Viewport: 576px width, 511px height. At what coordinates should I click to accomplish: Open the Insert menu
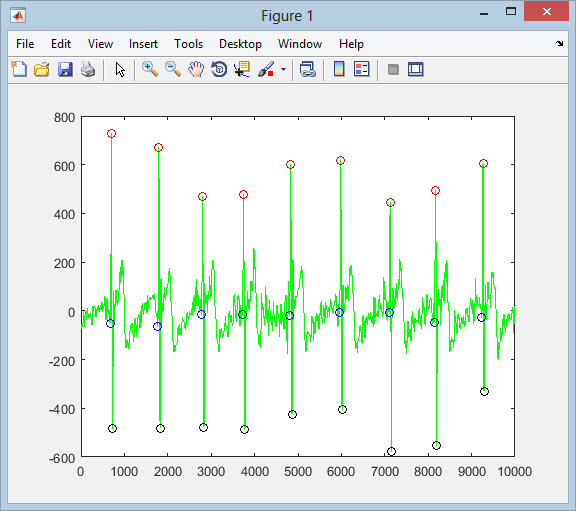143,44
